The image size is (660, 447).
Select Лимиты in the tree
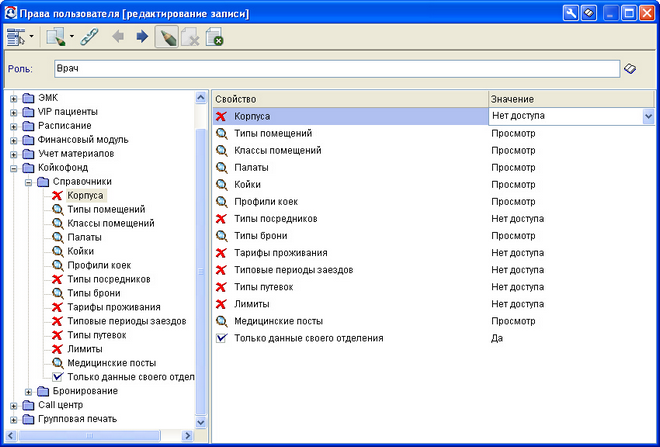coord(85,349)
